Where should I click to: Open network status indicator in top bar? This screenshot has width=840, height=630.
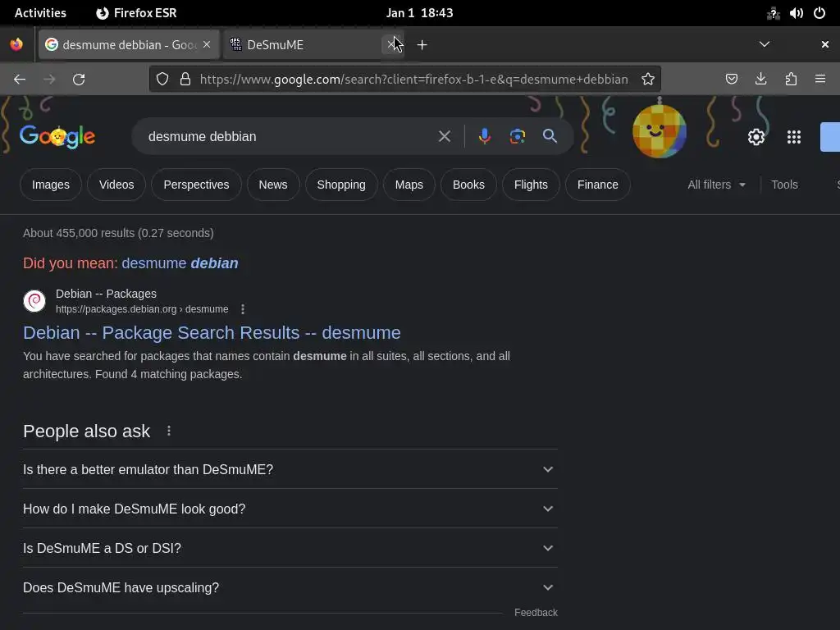point(773,13)
